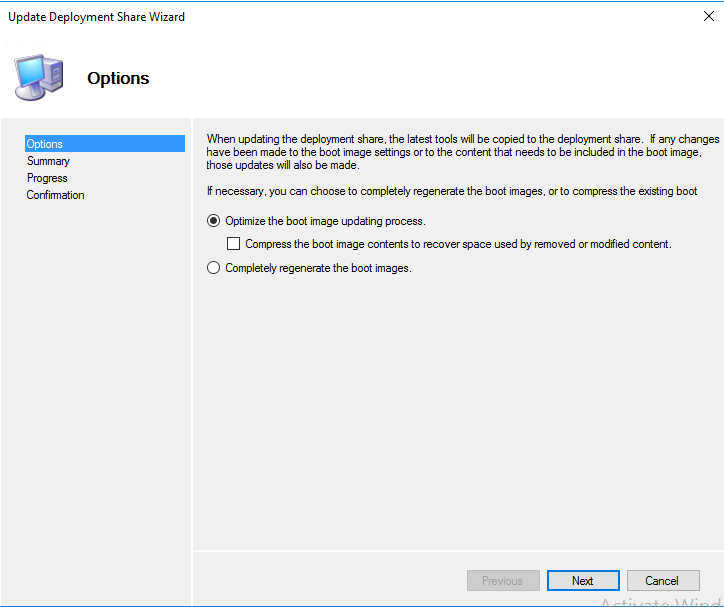This screenshot has width=724, height=607.
Task: Select the Confirmation step in sidebar
Action: 55,195
